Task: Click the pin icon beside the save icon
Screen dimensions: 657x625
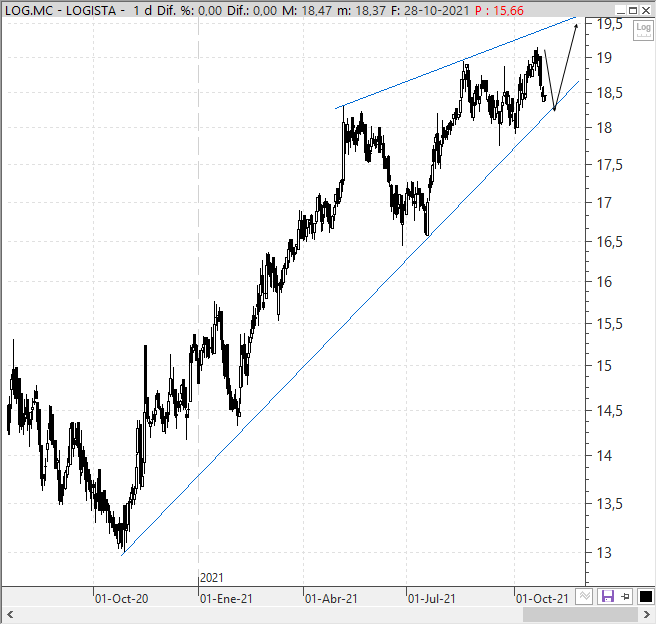Action: [626, 596]
